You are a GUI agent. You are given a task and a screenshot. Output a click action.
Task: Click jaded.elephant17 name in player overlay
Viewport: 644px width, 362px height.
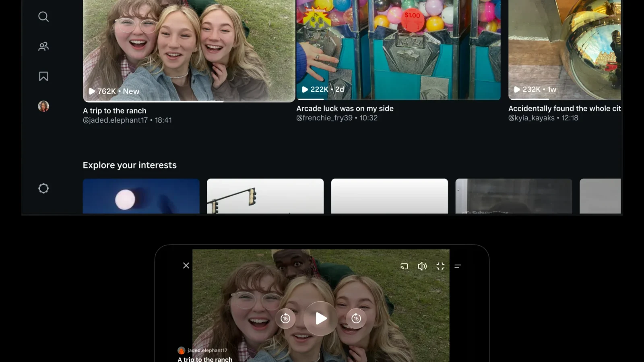coord(207,350)
